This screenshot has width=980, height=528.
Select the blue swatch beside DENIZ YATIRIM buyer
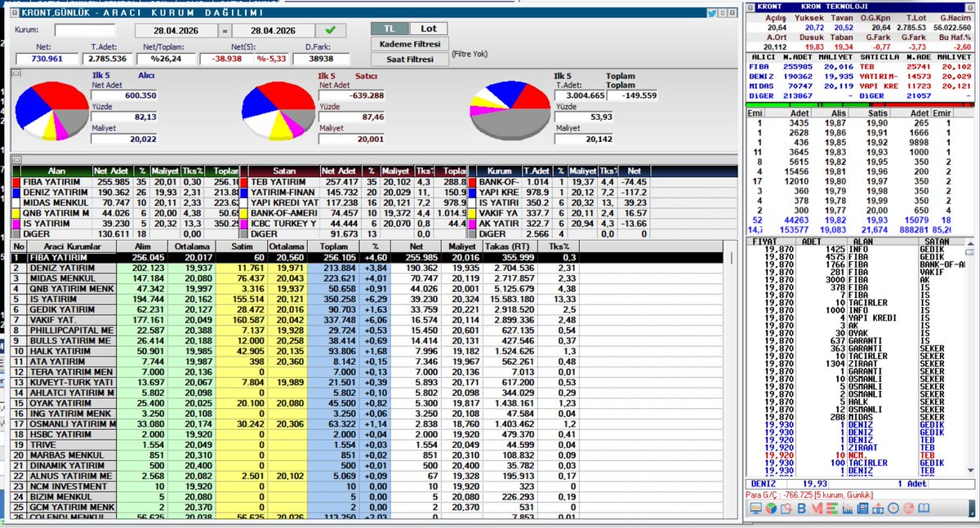(16, 193)
